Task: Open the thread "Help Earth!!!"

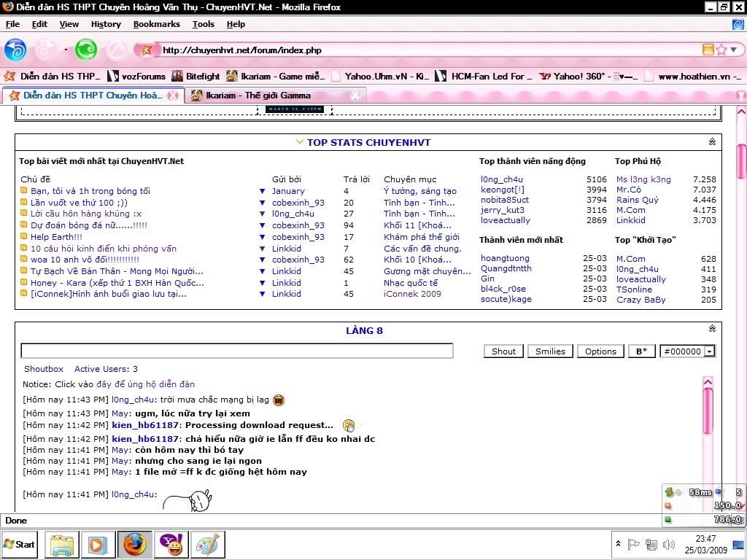Action: coord(56,237)
